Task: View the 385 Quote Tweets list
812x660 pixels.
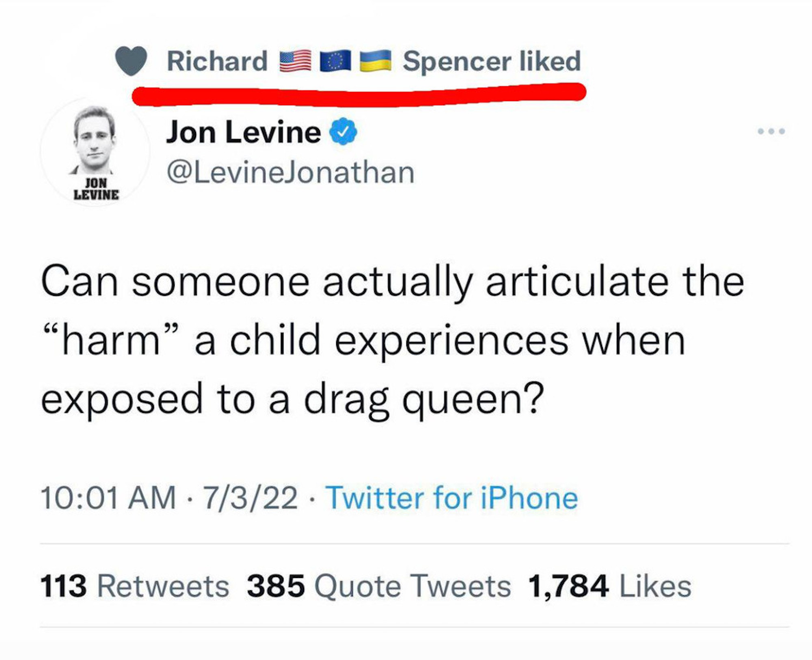Action: (378, 586)
